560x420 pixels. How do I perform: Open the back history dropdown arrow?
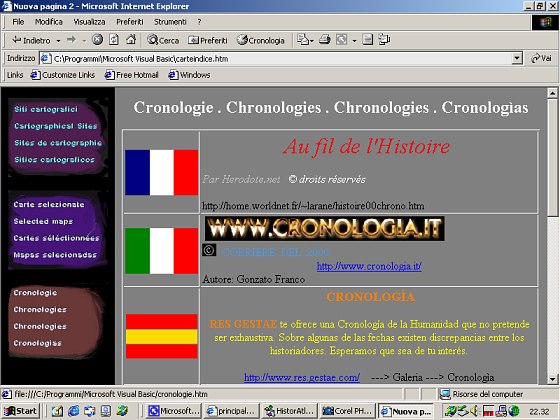(x=58, y=40)
